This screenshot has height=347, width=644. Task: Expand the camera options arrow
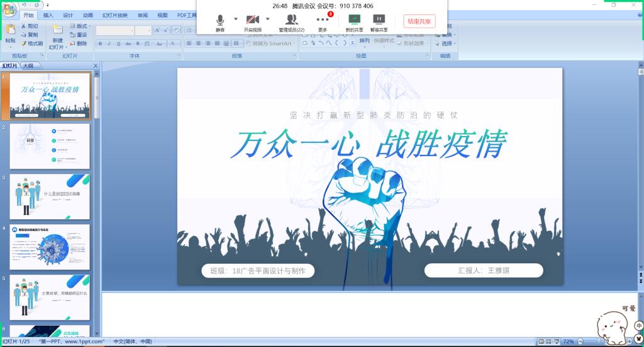tap(268, 19)
